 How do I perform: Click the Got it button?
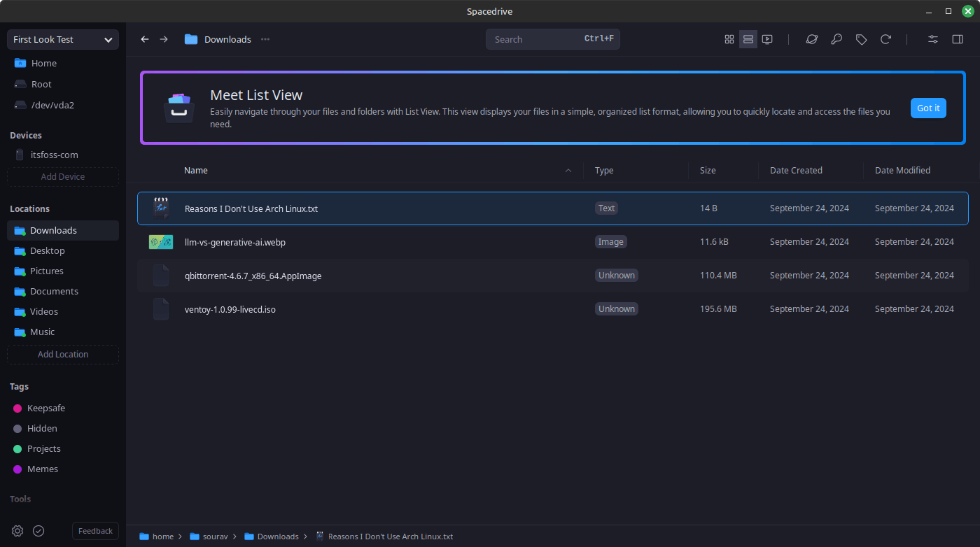click(928, 108)
